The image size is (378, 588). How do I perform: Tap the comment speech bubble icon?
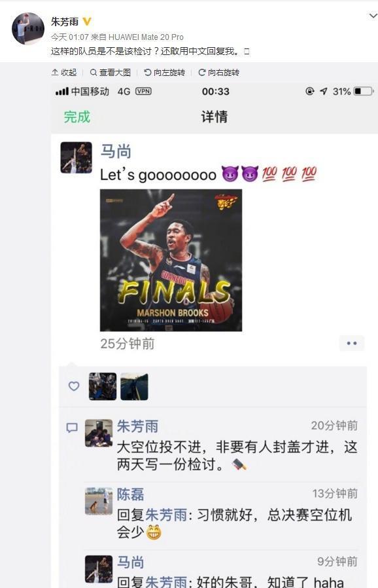(72, 428)
